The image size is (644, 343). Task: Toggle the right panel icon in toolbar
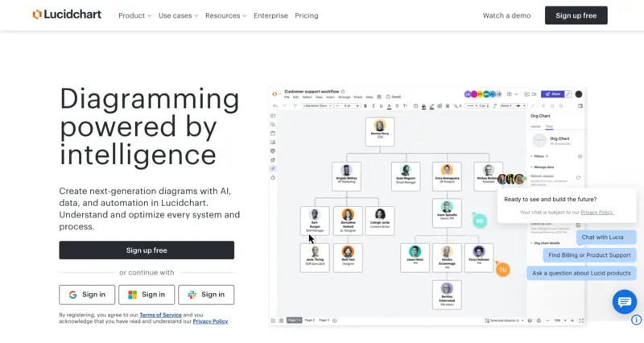[x=580, y=106]
